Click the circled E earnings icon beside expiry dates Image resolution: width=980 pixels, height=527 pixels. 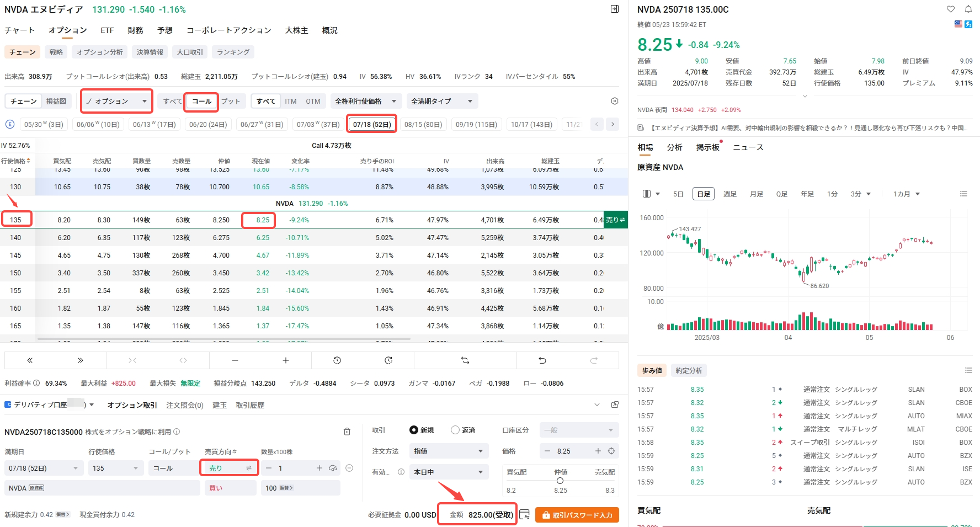(9, 124)
